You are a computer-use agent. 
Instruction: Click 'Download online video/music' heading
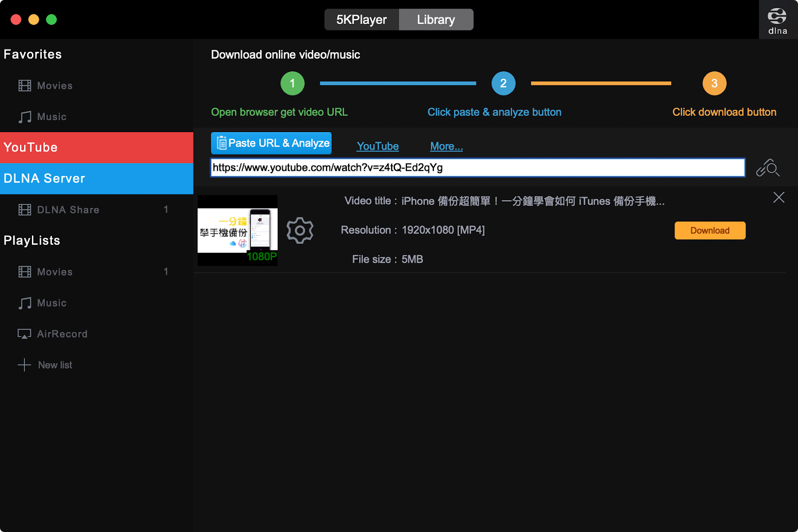285,55
